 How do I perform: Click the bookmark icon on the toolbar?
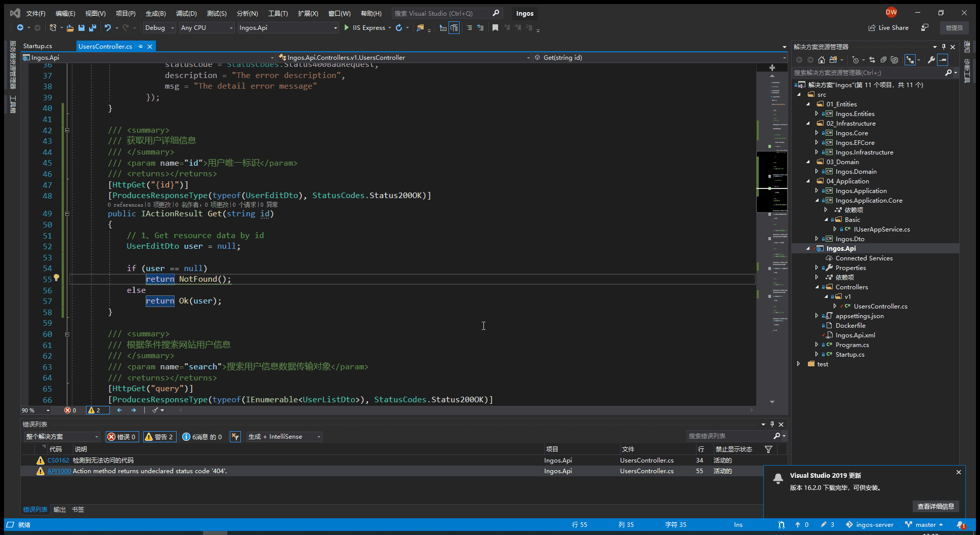click(x=495, y=28)
